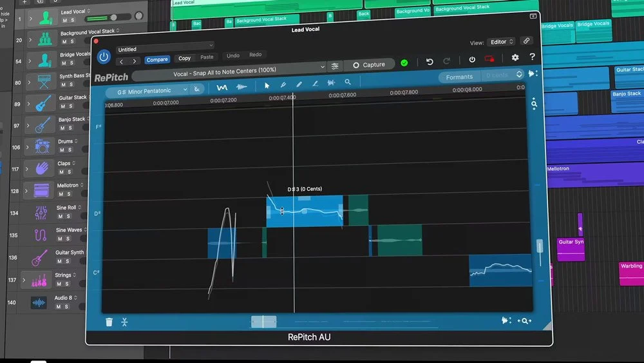Expand the Background Vocal Stack track
This screenshot has height=363, width=644.
click(30, 40)
